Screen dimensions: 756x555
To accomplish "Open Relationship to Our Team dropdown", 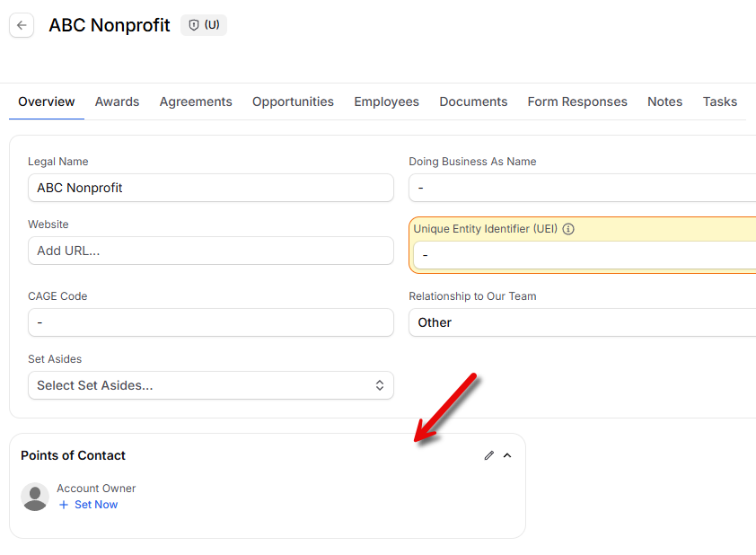I will point(582,322).
